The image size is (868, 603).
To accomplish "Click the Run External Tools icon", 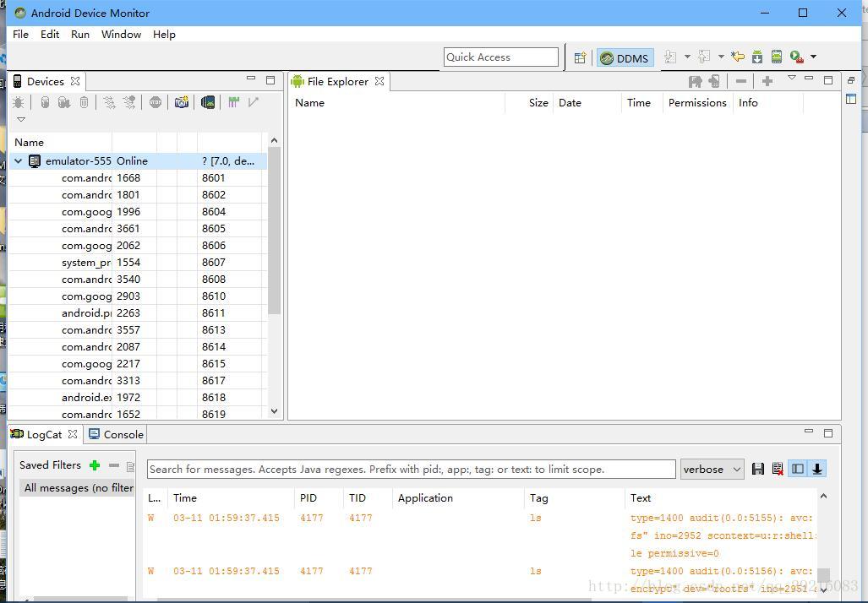I will click(x=797, y=57).
